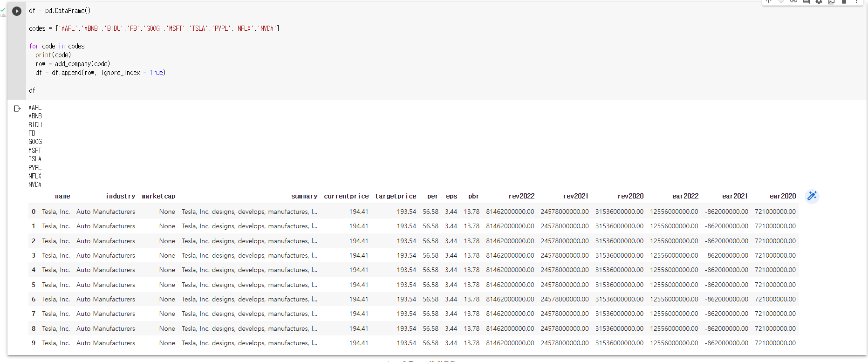Select the 'summary' column header
The width and height of the screenshot is (868, 362).
tap(304, 196)
